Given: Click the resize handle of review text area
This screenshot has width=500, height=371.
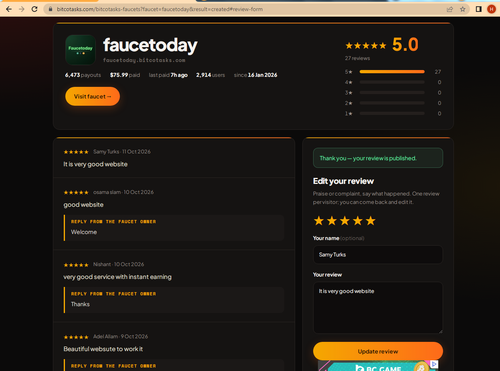Looking at the screenshot, I should tap(440, 331).
